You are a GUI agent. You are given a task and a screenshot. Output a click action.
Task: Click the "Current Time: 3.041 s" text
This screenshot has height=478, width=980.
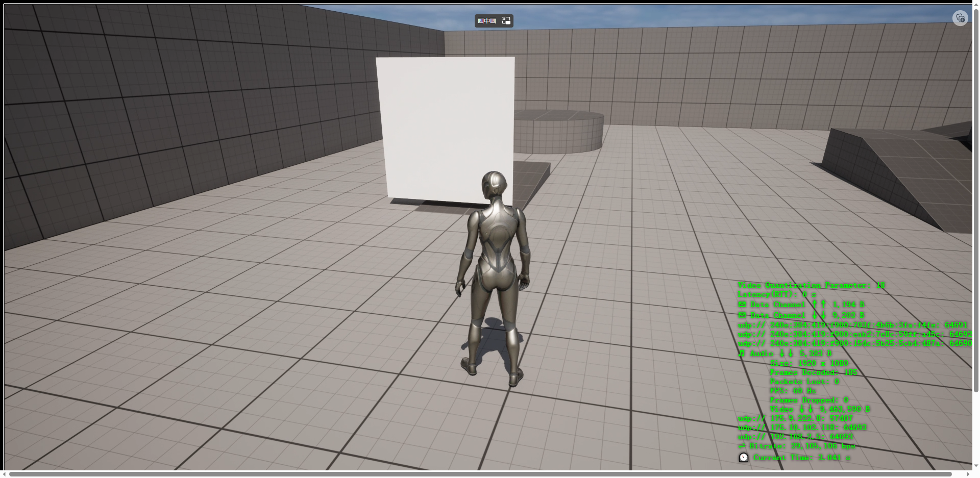(x=802, y=458)
